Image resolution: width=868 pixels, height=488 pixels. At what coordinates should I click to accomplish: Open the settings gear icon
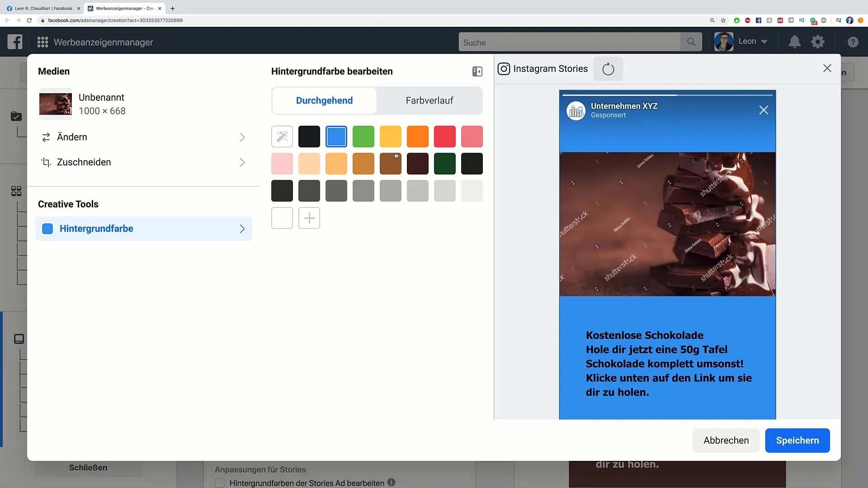817,42
